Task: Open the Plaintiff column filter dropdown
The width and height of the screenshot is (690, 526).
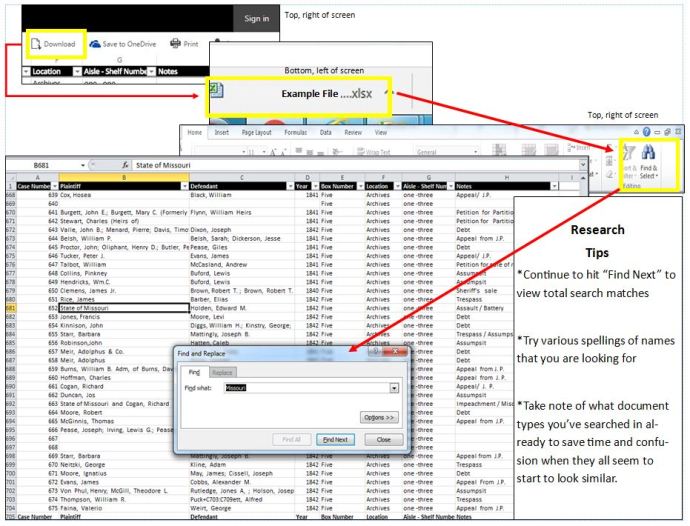Action: 183,185
